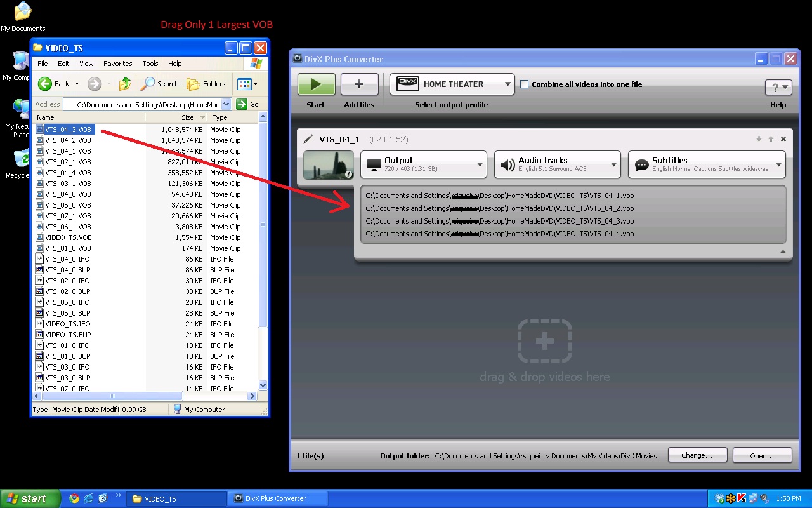The height and width of the screenshot is (508, 812).
Task: Enable Combine all videos into one file
Action: click(x=525, y=84)
